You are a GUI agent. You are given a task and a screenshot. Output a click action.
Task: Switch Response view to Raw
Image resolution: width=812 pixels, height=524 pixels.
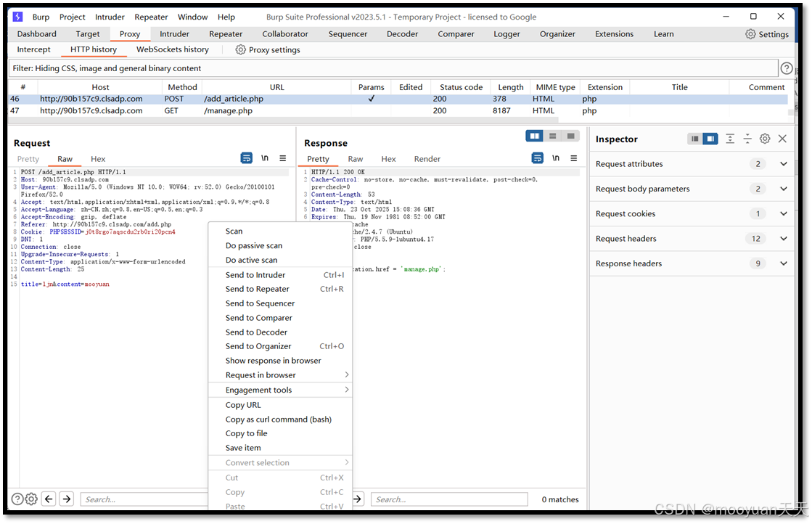click(356, 159)
